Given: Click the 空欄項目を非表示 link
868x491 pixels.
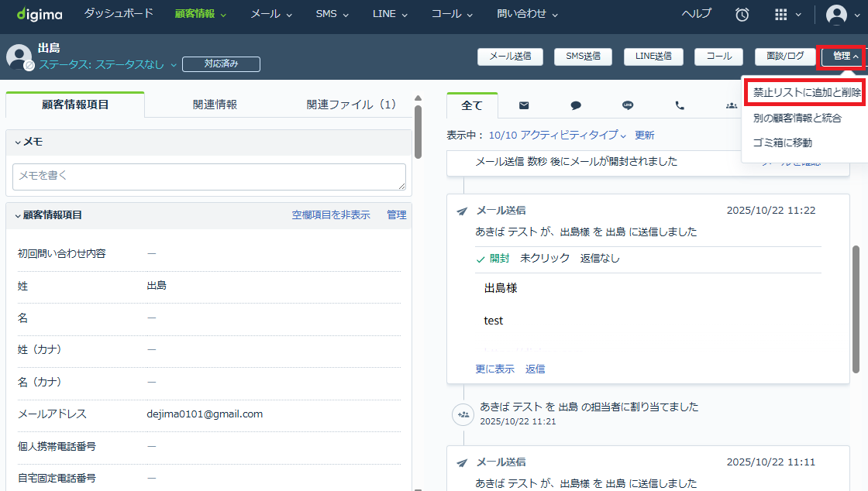Looking at the screenshot, I should tap(330, 215).
